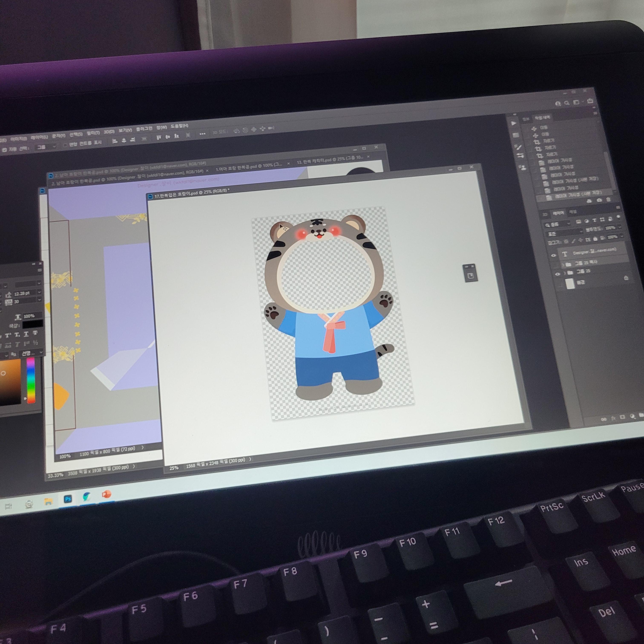The width and height of the screenshot is (644, 644).
Task: Open the auto-select 그룹 dropdown
Action: coord(46,147)
